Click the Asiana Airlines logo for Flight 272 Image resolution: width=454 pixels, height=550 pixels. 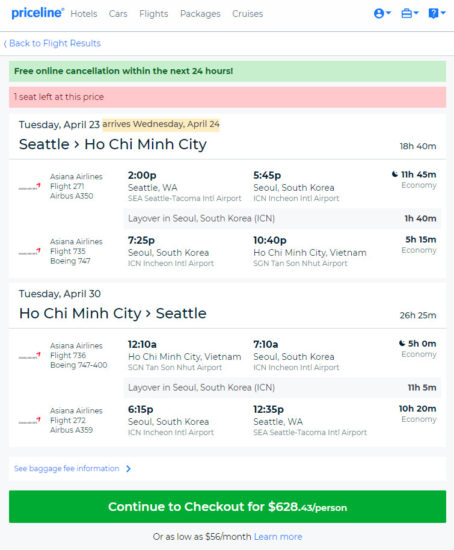pos(29,421)
